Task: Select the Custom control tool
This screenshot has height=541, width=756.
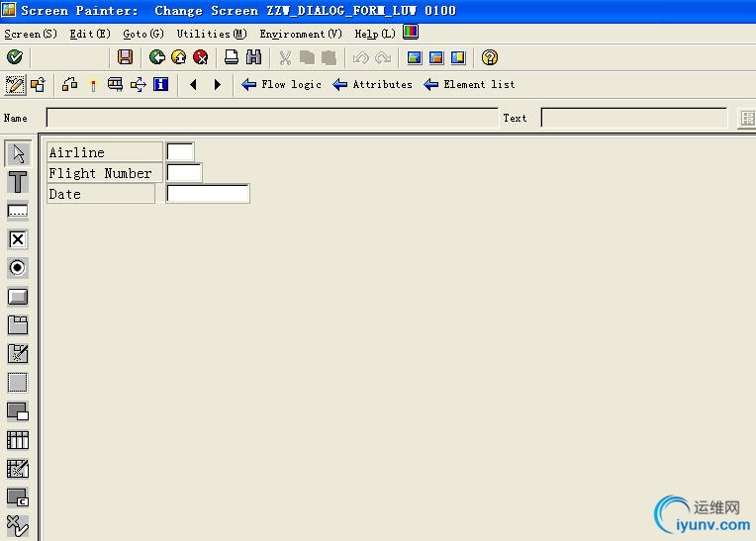Action: tap(18, 497)
